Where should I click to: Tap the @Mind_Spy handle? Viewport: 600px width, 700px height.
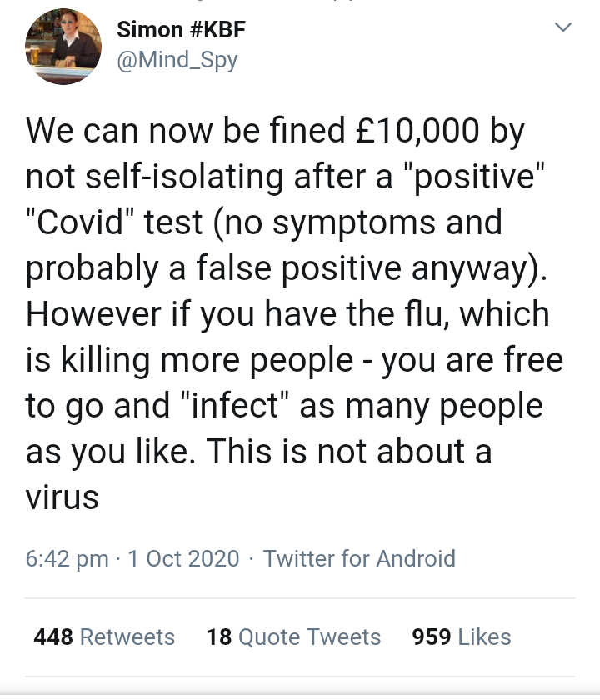(x=177, y=61)
